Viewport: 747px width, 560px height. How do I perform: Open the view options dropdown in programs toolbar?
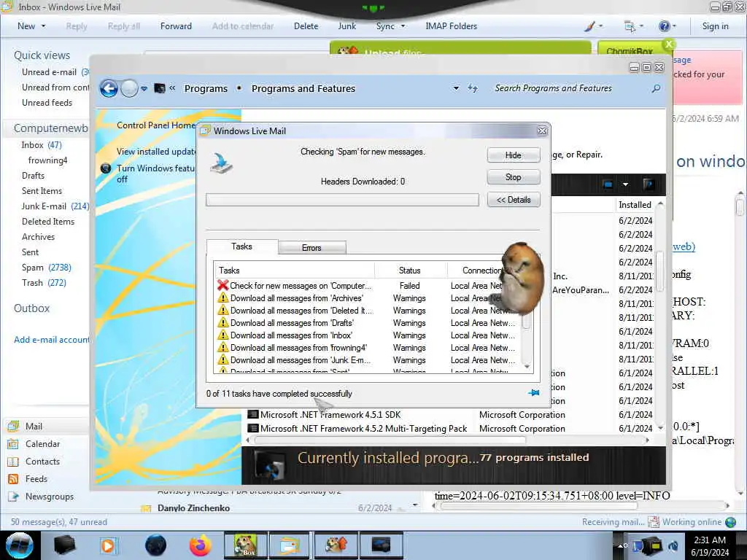click(x=625, y=184)
